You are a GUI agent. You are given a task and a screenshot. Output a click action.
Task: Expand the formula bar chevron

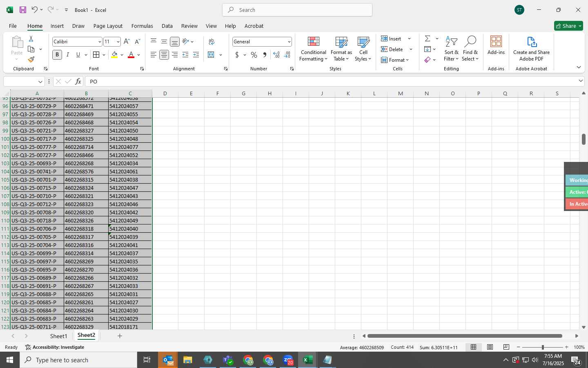(581, 81)
